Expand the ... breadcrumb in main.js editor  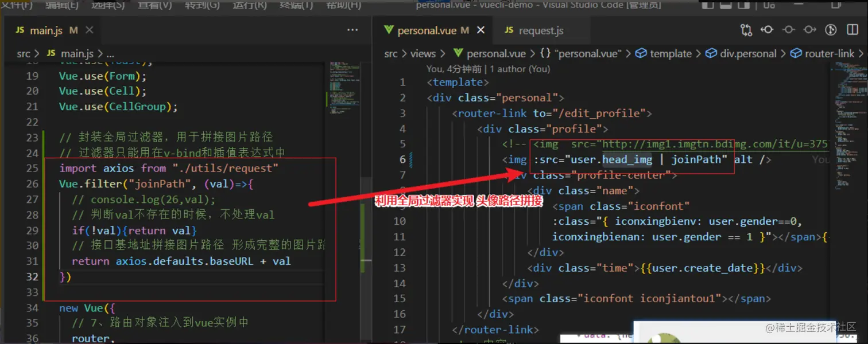click(111, 54)
